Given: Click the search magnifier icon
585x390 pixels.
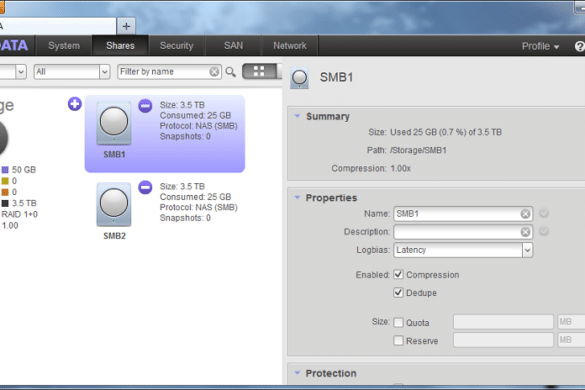Looking at the screenshot, I should click(231, 72).
